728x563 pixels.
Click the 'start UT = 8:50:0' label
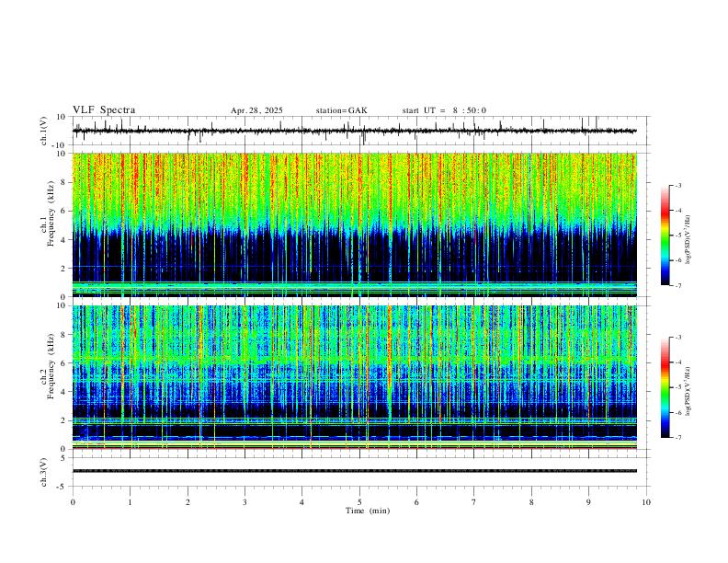click(444, 110)
